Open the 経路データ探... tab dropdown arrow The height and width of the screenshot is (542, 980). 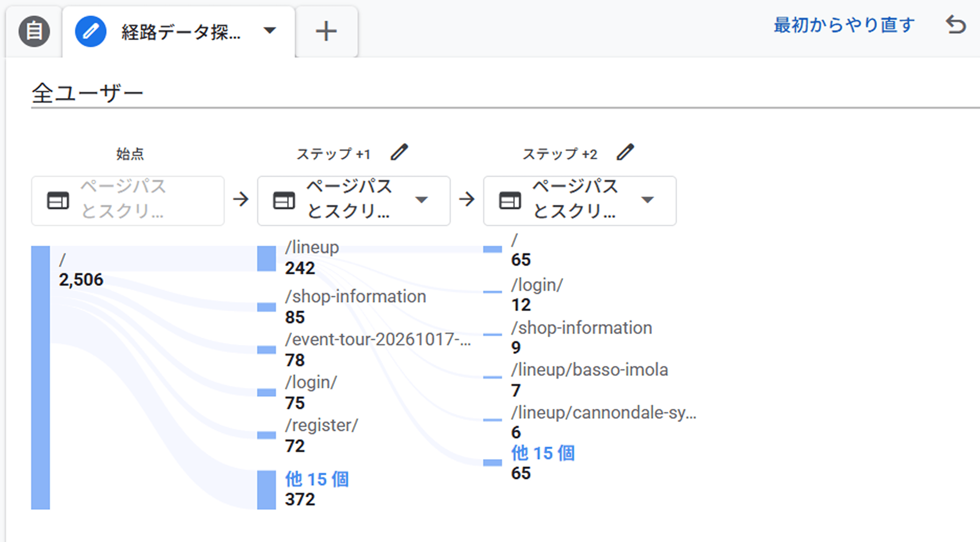point(270,30)
